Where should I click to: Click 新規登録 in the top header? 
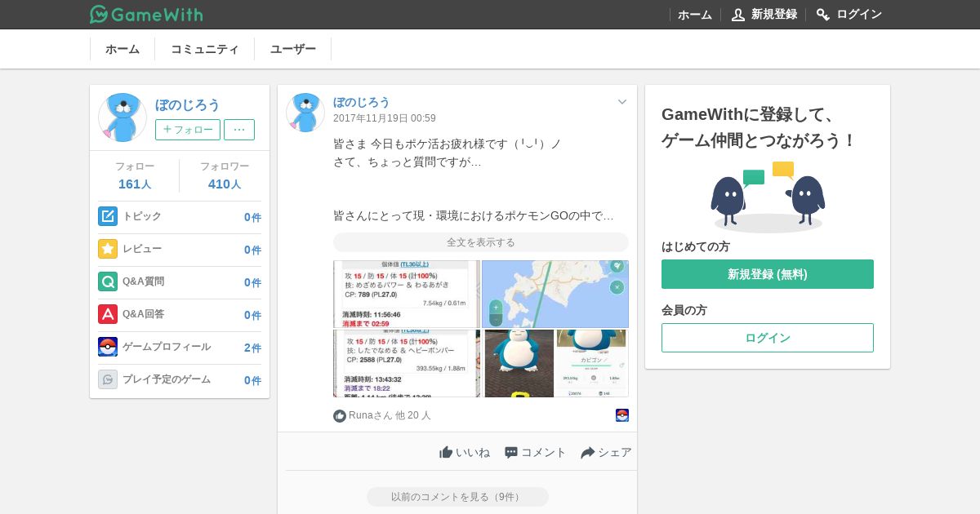[774, 15]
